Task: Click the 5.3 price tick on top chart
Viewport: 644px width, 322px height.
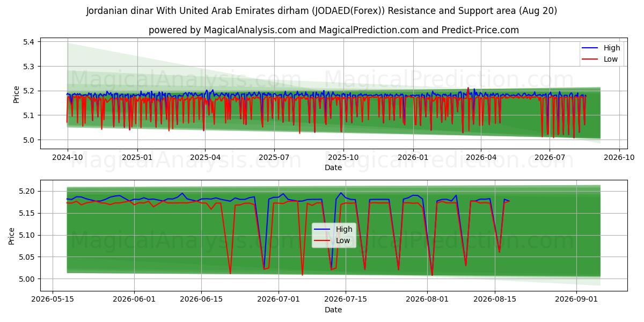Action: 29,67
